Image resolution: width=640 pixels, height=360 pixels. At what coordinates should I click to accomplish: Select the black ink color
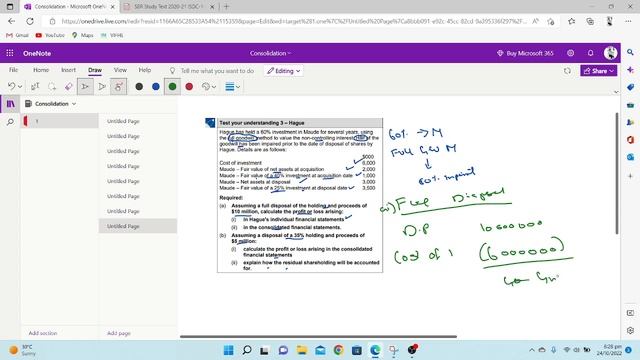pos(139,86)
